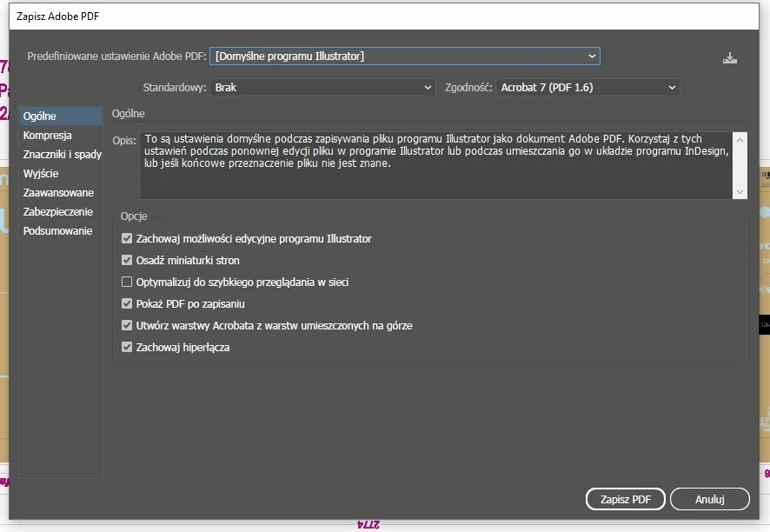The height and width of the screenshot is (532, 770).
Task: Show the Podsumowanie section
Action: point(61,231)
